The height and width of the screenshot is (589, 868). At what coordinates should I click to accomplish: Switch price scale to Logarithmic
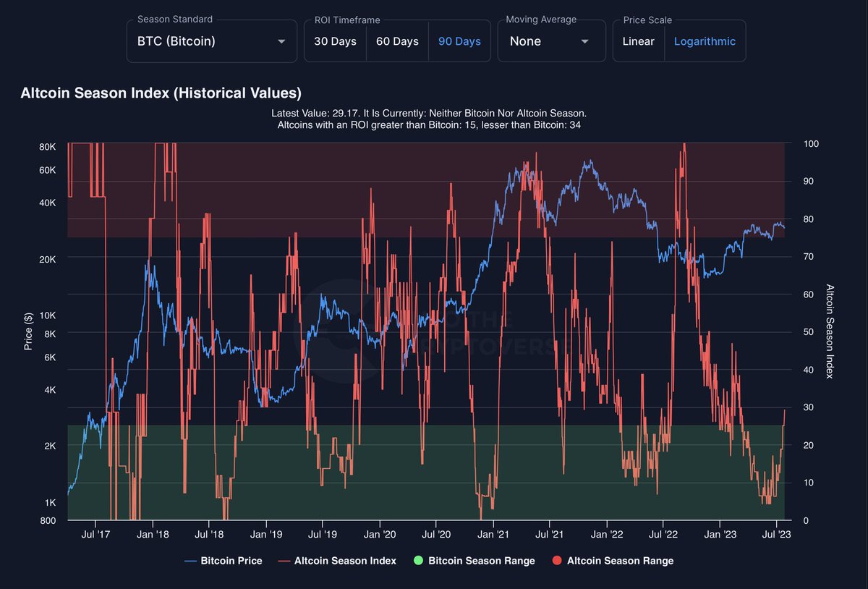[705, 41]
